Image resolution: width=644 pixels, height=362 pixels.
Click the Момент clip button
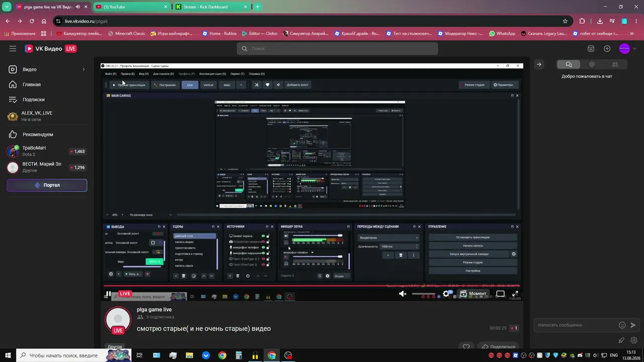click(x=473, y=294)
